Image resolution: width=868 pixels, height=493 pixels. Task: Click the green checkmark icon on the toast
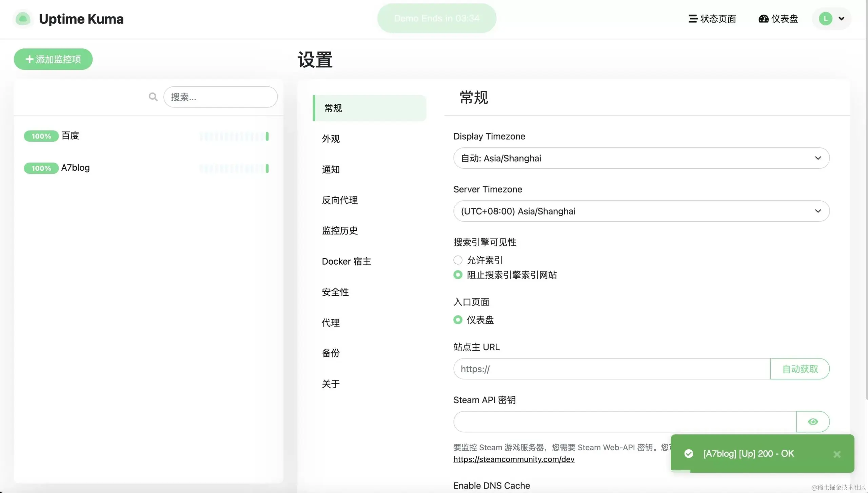coord(689,453)
